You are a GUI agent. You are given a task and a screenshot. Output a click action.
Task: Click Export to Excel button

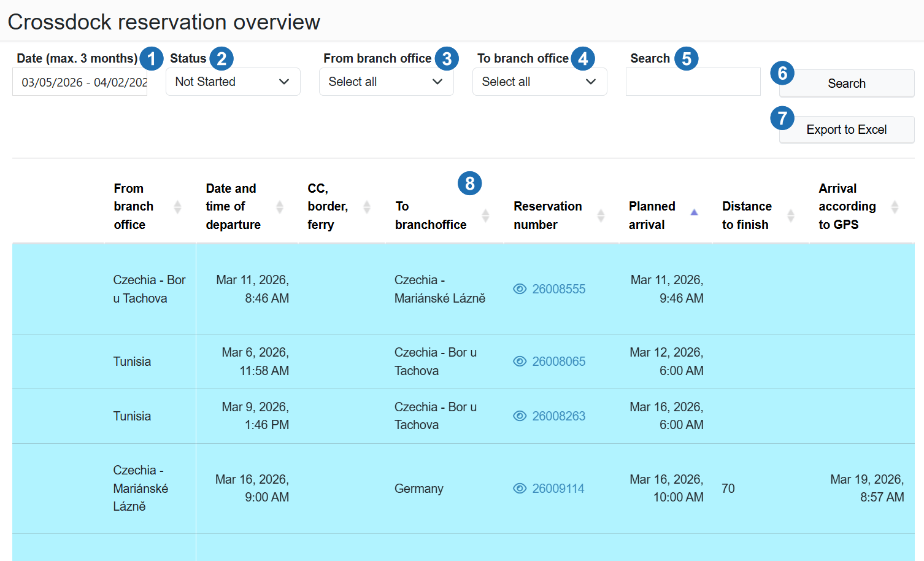(x=846, y=130)
